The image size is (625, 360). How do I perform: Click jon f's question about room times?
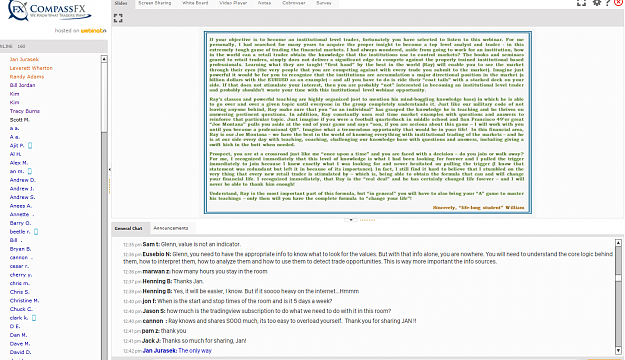(x=227, y=301)
